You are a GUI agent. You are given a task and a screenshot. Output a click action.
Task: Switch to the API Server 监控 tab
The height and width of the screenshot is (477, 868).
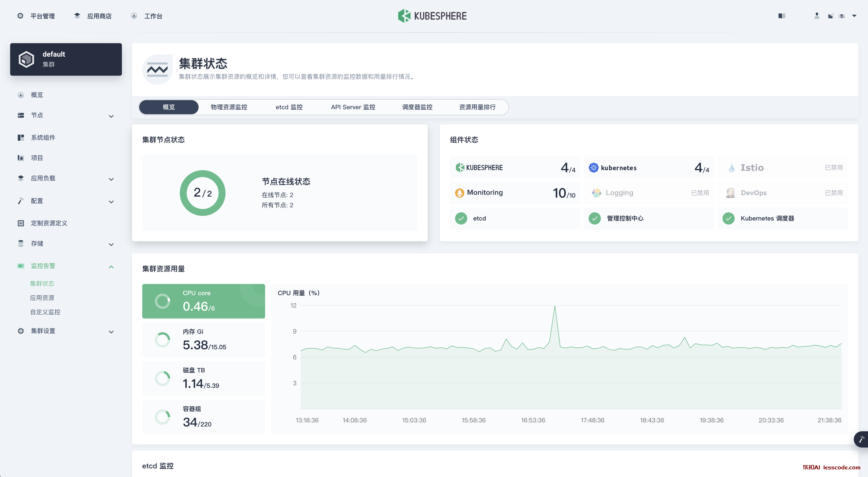tap(353, 107)
